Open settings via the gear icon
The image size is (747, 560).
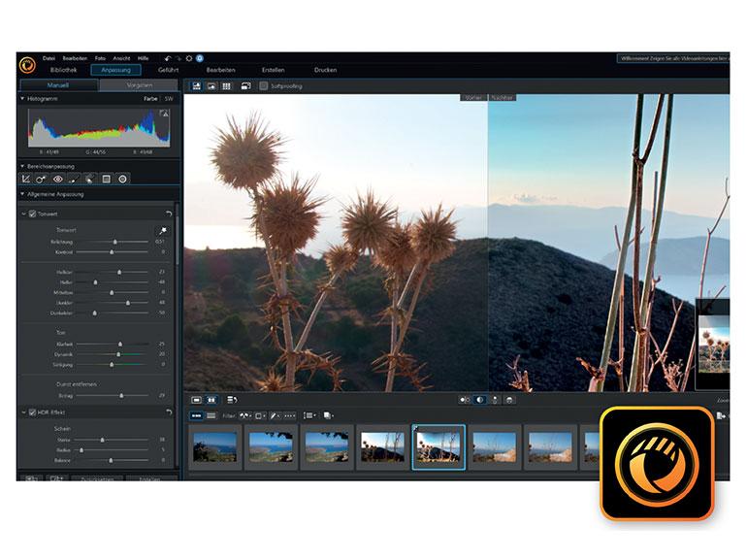[x=189, y=58]
